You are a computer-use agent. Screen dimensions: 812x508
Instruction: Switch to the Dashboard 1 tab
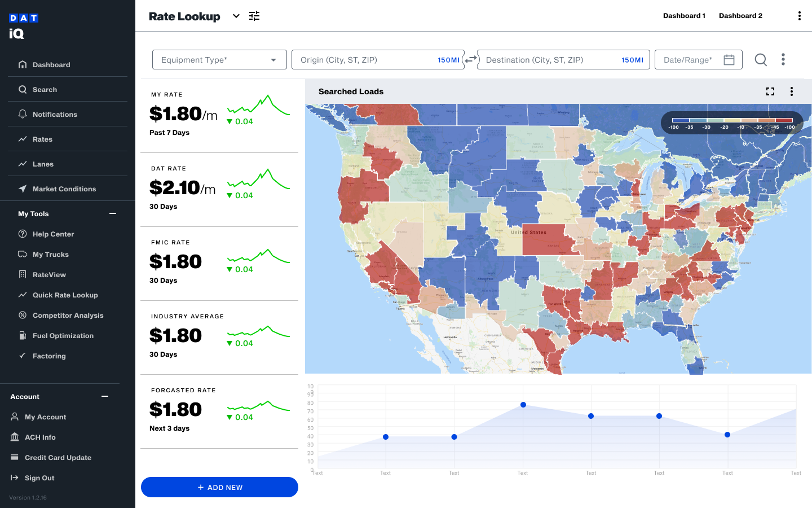(x=684, y=16)
